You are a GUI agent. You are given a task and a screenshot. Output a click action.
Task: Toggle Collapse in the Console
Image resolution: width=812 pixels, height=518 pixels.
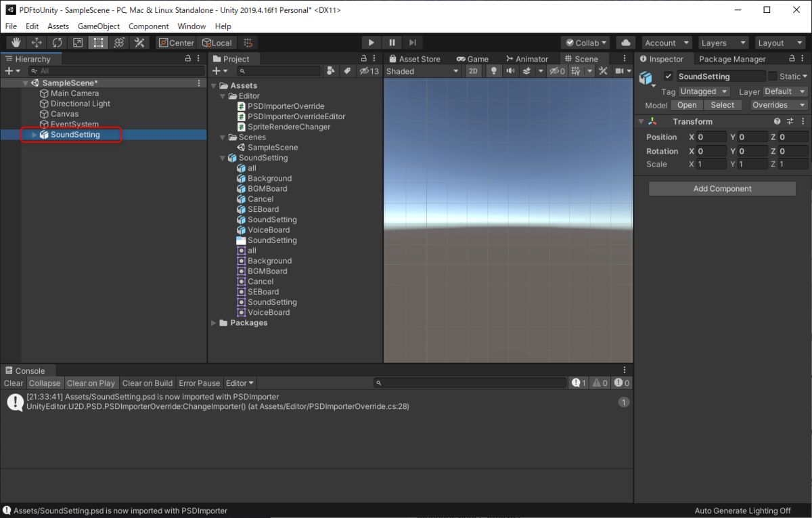click(45, 383)
